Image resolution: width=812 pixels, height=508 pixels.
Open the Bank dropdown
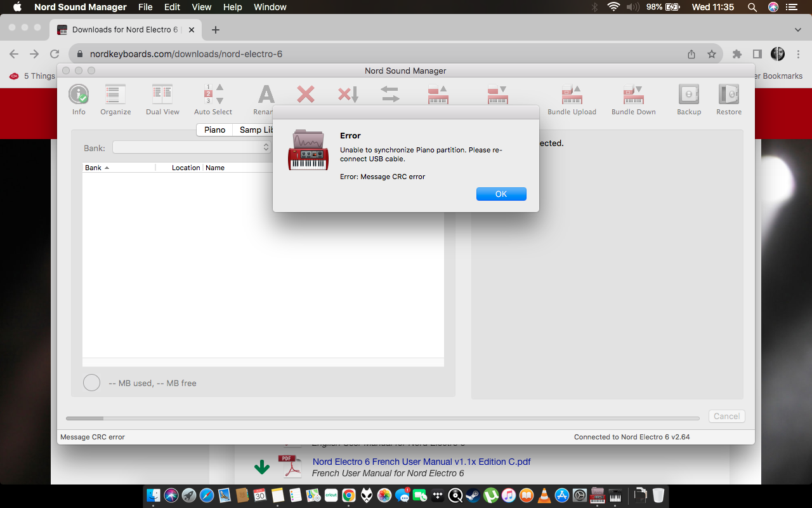click(x=192, y=147)
